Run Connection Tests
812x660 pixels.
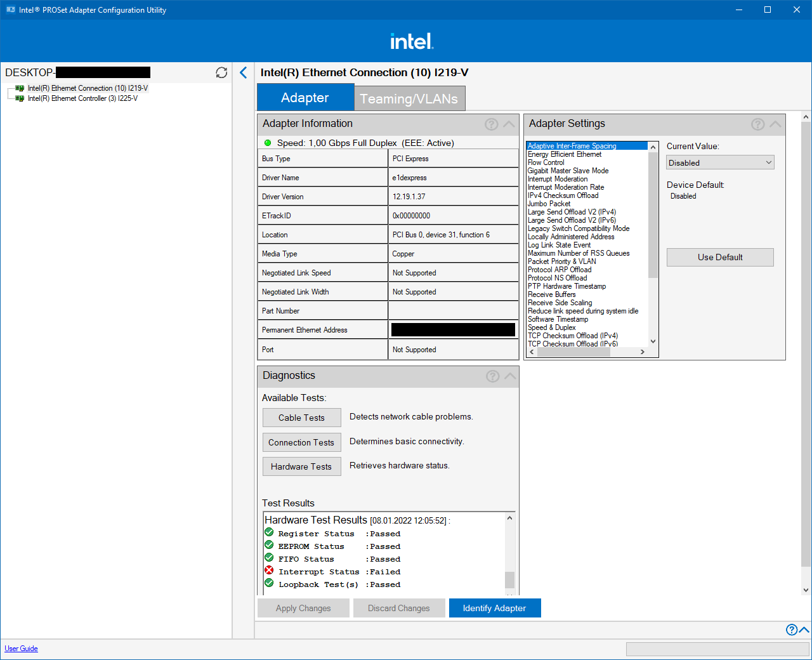pos(301,442)
